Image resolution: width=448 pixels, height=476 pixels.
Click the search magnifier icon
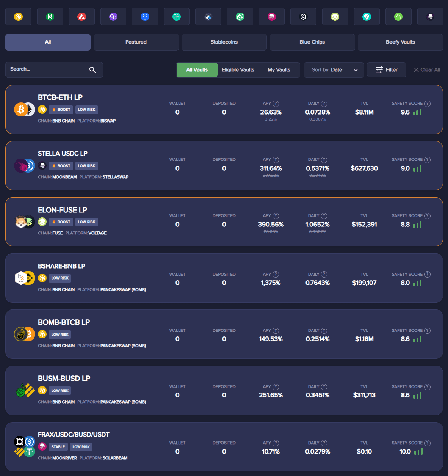click(92, 70)
